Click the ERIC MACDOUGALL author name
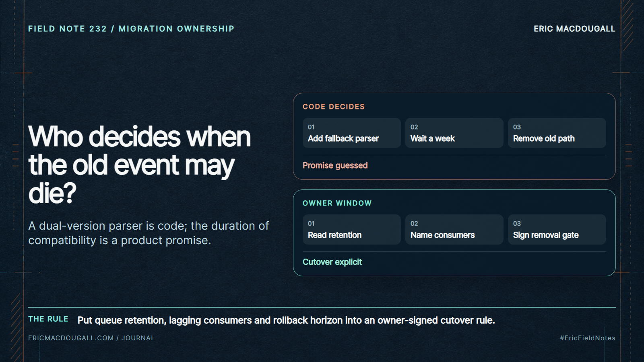 pyautogui.click(x=574, y=29)
